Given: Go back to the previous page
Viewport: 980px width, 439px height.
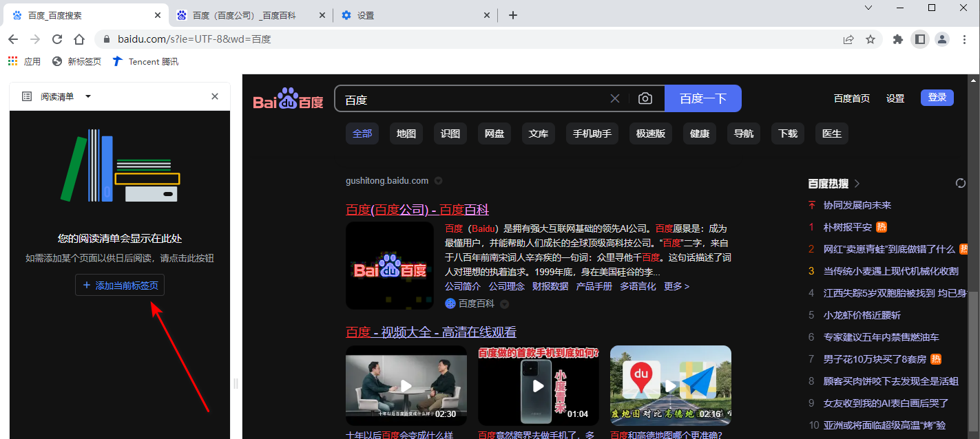Looking at the screenshot, I should coord(13,39).
